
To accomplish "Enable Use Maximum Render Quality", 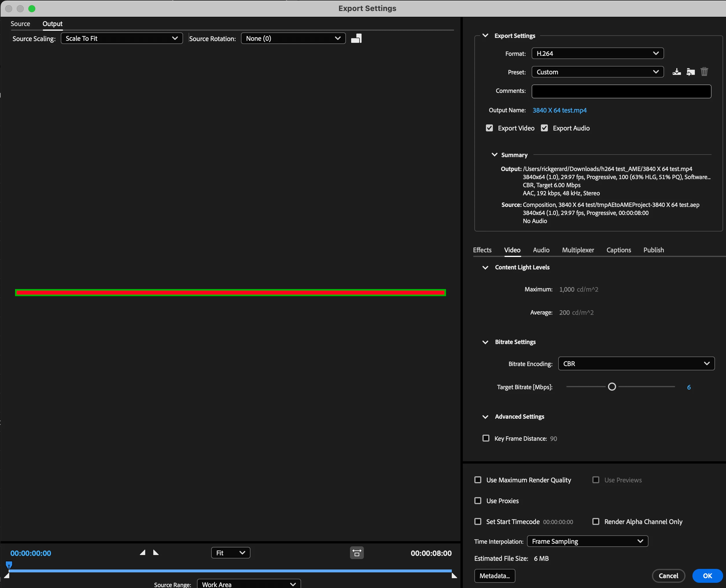I will pos(478,479).
